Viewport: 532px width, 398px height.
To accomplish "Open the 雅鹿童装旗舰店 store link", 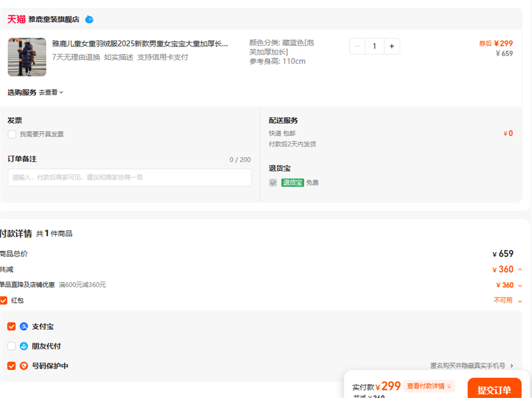I will coord(54,20).
